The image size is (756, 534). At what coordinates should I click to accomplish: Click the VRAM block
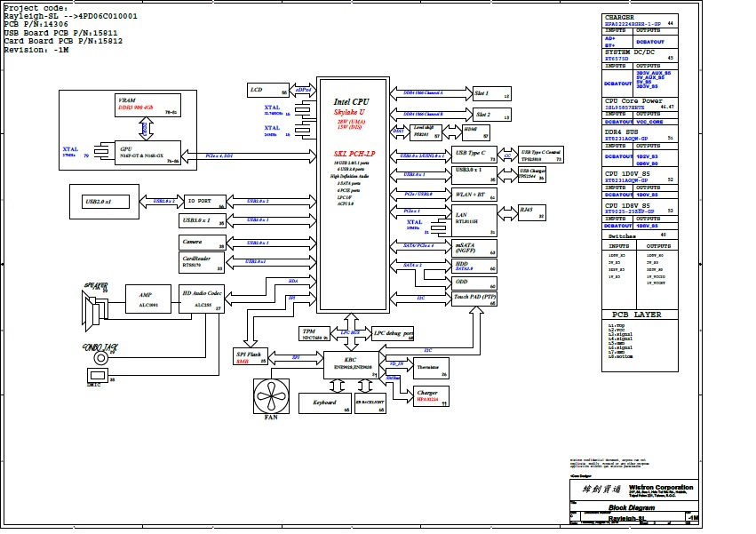[148, 105]
